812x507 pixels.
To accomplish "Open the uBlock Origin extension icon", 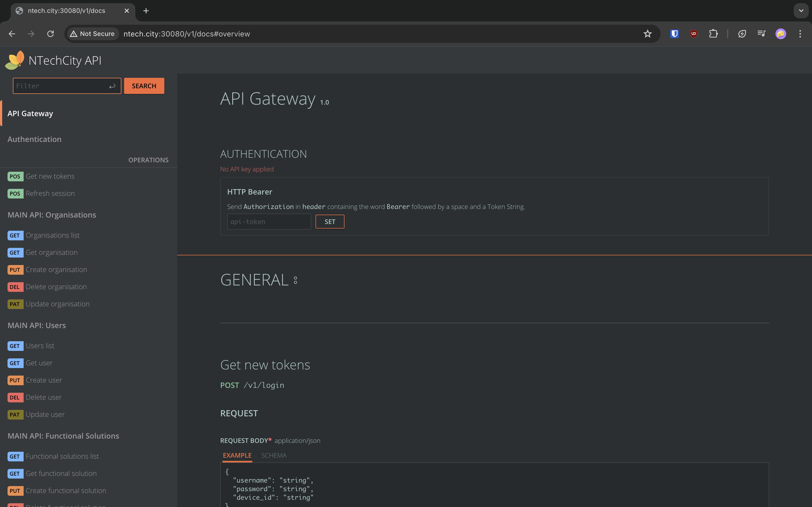I will click(x=694, y=34).
